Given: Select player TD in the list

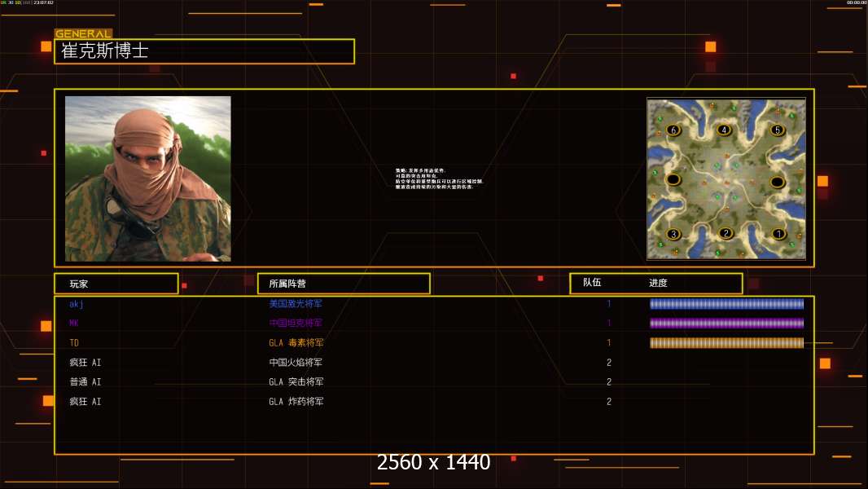Looking at the screenshot, I should click(x=73, y=343).
